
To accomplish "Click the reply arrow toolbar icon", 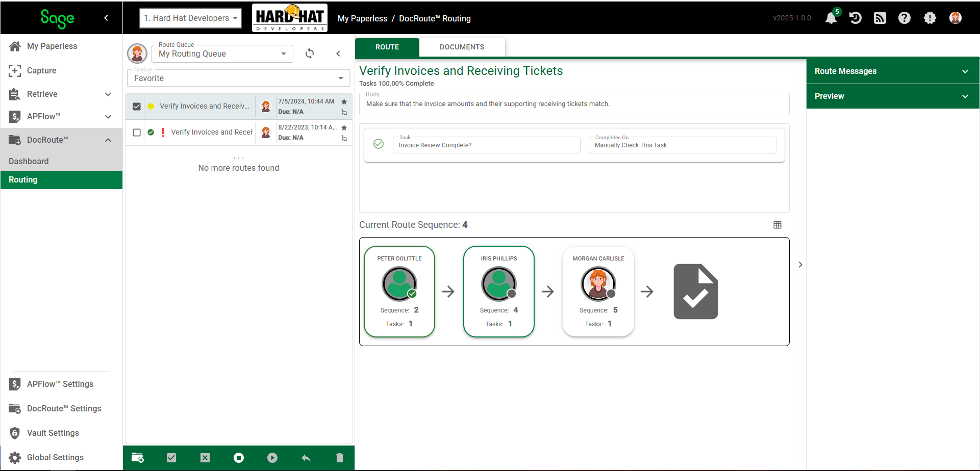I will (306, 458).
